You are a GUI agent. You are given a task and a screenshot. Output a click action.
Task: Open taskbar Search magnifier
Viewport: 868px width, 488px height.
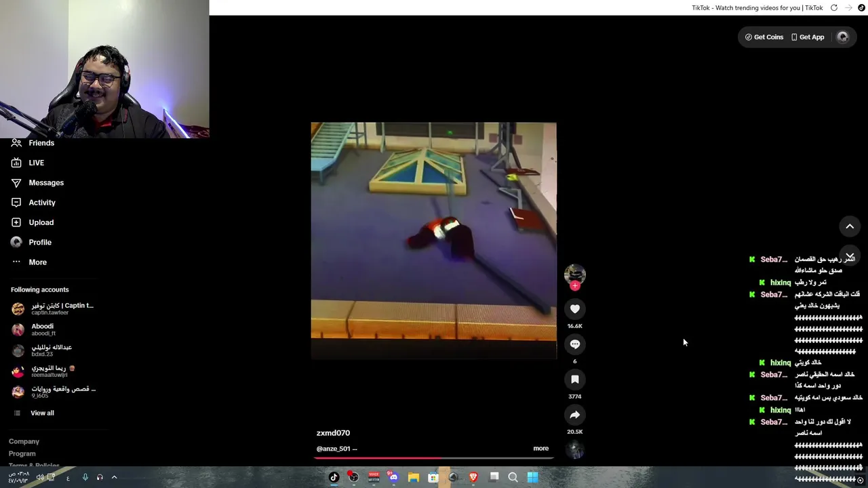(513, 477)
